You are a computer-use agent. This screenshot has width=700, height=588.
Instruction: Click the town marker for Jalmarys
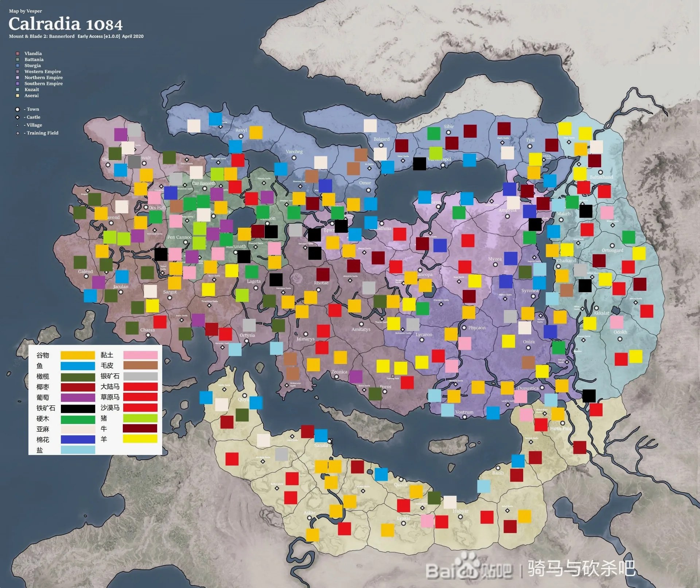(x=306, y=334)
